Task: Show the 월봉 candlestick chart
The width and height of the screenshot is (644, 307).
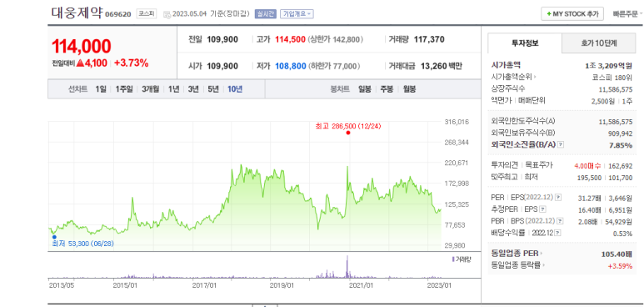Action: [409, 89]
